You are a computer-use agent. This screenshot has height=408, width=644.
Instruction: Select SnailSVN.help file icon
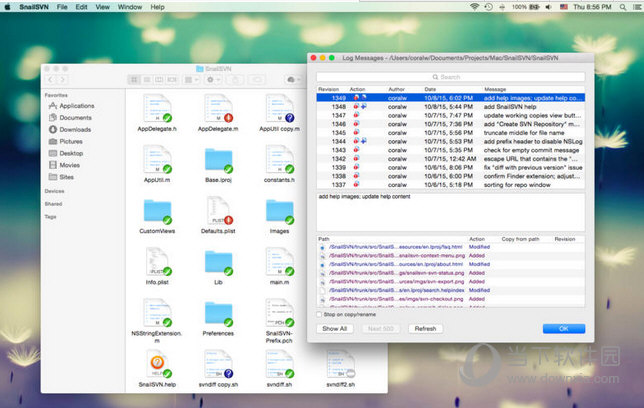point(157,364)
